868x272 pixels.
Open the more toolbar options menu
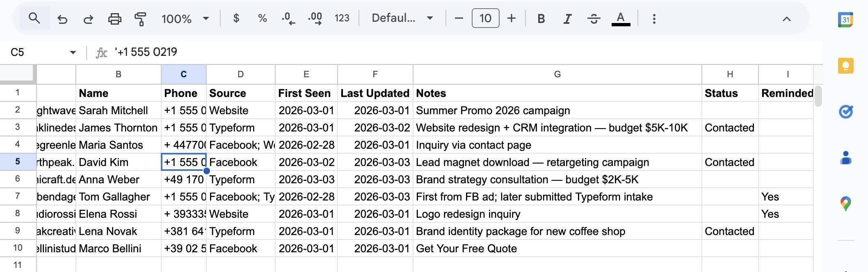pos(654,18)
